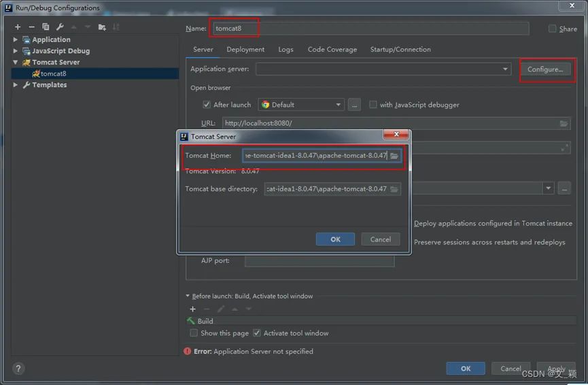Remove configuration with minus icon
Viewport: 588px width, 385px height.
31,27
